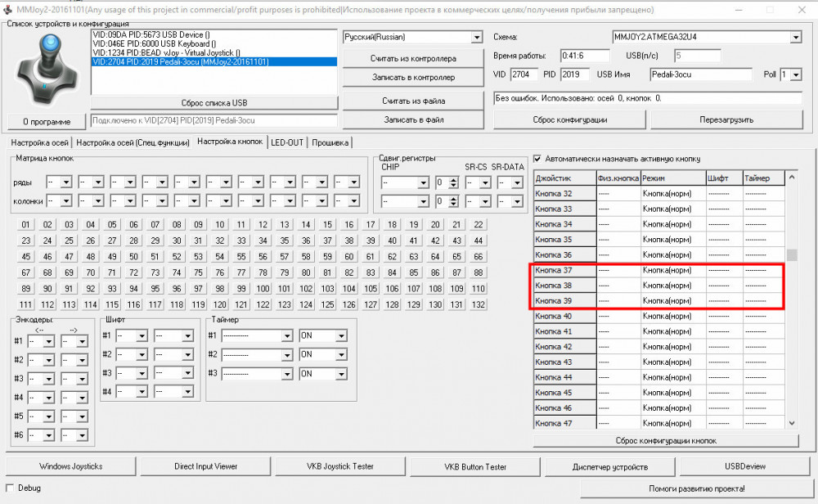This screenshot has width=818, height=504.
Task: Click the MMJoy2 title bar app icon
Action: (x=7, y=8)
